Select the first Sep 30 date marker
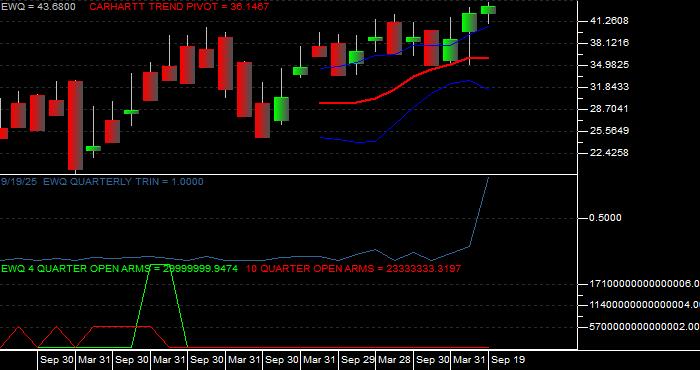The image size is (700, 370). pos(57,360)
